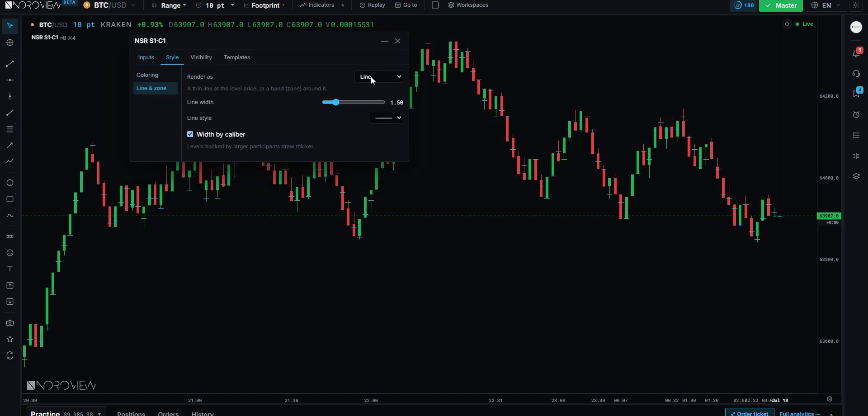
Task: Select the rectangle shape tool
Action: point(10,199)
